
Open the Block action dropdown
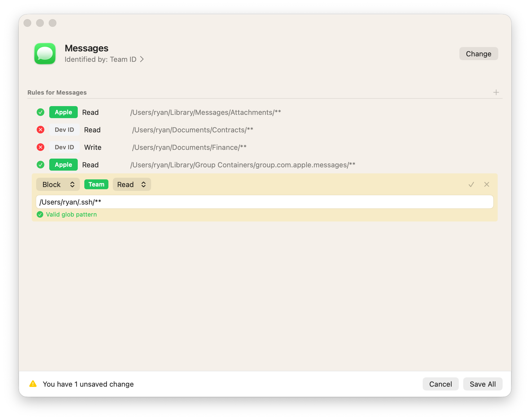click(58, 184)
